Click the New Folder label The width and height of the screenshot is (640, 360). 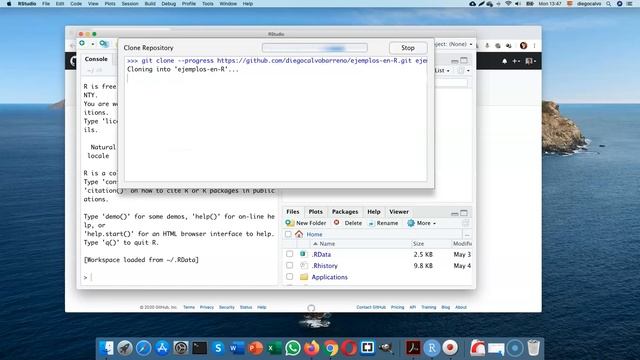(x=311, y=223)
